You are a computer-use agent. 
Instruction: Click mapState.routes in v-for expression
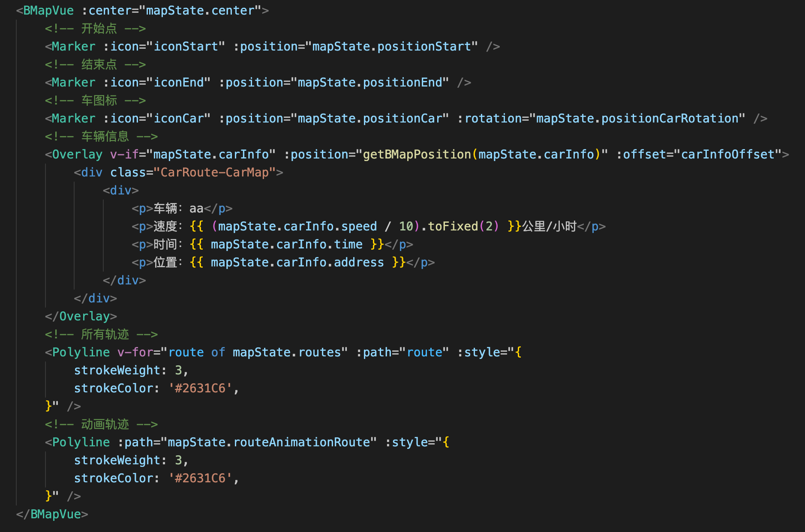point(287,352)
